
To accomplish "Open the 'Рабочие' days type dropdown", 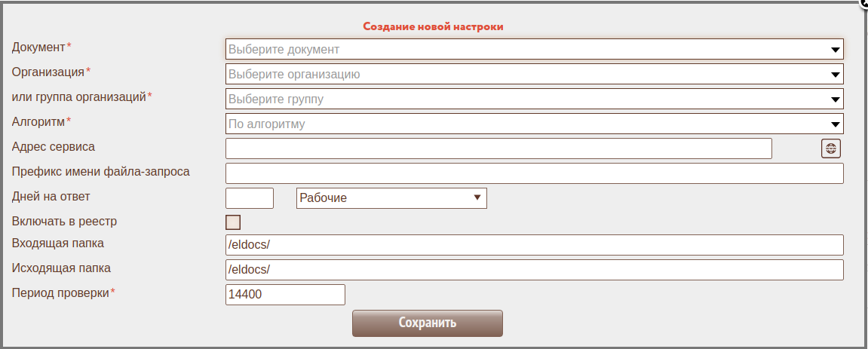I will tap(391, 198).
